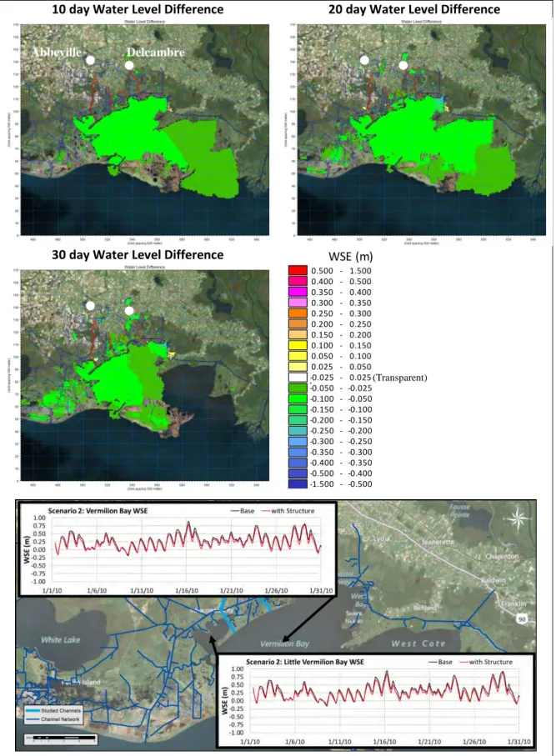The image size is (556, 756).
Task: Click the Franklin town label
Action: pyautogui.click(x=513, y=603)
